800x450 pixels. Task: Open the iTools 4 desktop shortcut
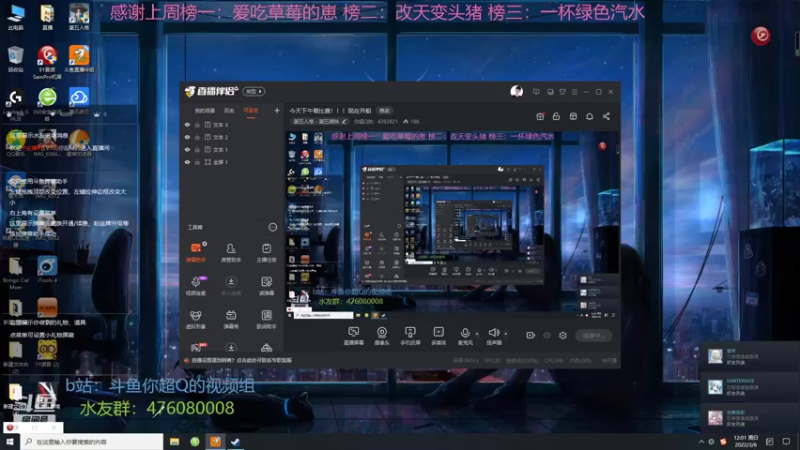pyautogui.click(x=47, y=269)
